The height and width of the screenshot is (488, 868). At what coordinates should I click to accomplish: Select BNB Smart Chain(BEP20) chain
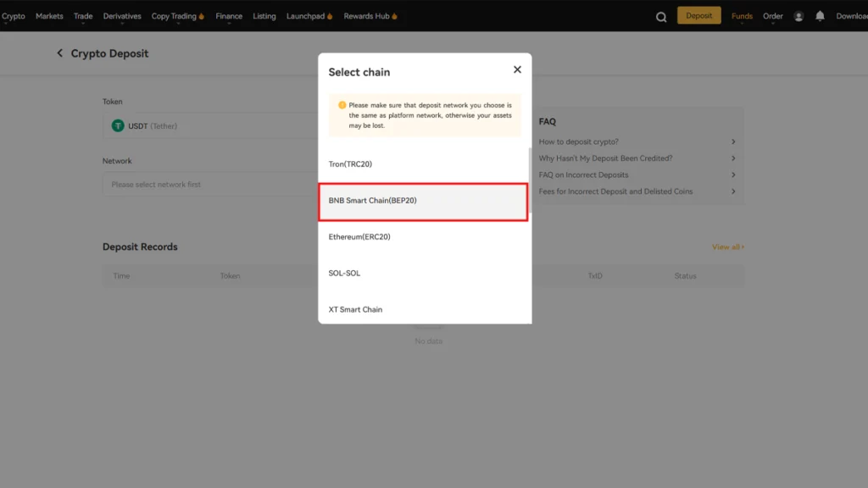[x=424, y=202]
